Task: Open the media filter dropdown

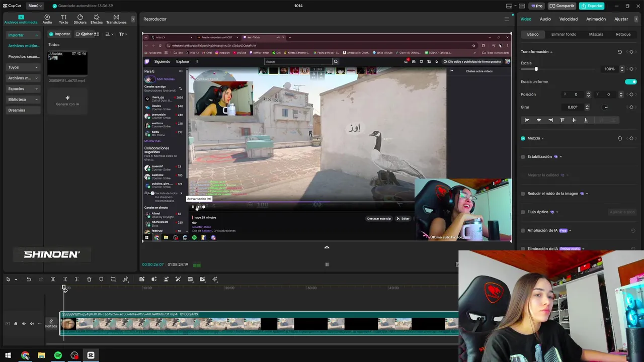Action: [123, 34]
